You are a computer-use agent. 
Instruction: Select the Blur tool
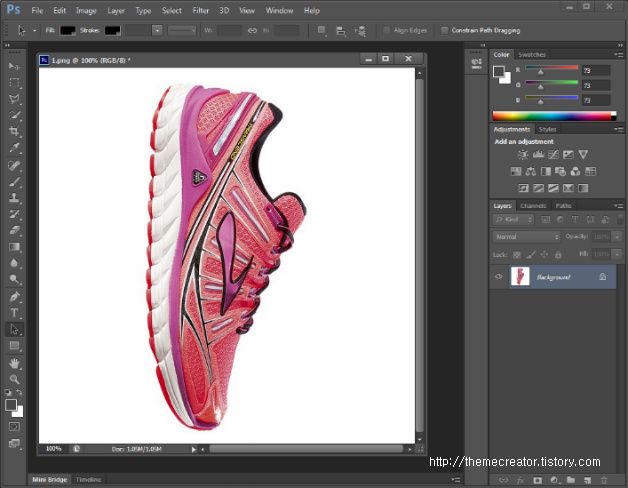pyautogui.click(x=14, y=263)
